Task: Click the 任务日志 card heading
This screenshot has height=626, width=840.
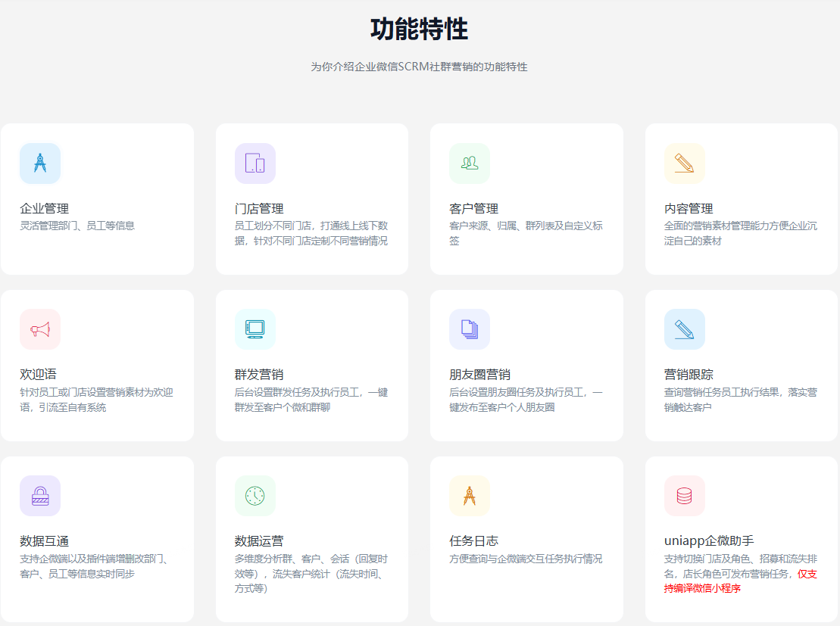Action: [473, 540]
